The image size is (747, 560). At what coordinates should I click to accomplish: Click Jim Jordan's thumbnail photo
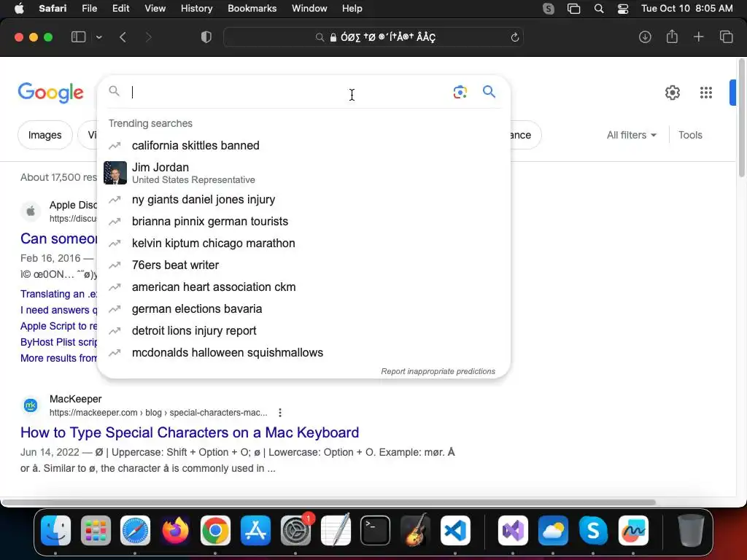[x=115, y=173]
